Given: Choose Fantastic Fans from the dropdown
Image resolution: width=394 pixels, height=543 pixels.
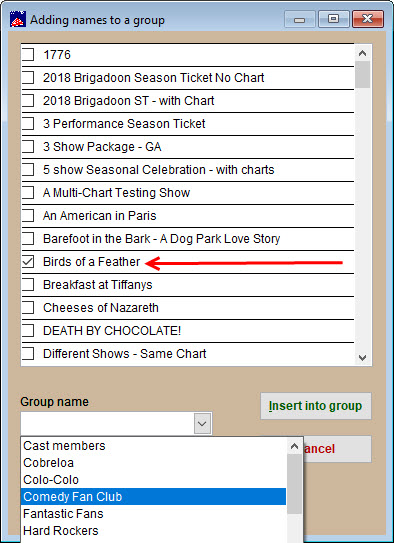Looking at the screenshot, I should (x=153, y=514).
